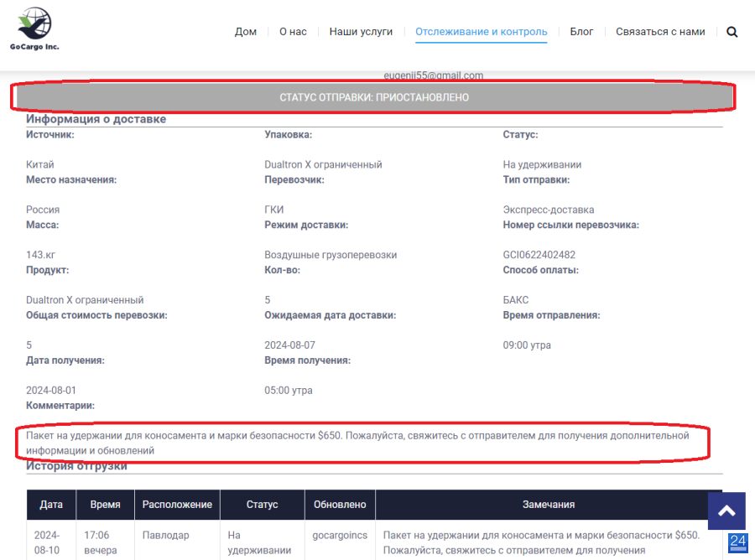The image size is (755, 560).
Task: Click the СТАТУС ОТПРАВКИ: ПРИОСТАНОВЛЕНО banner
Action: click(374, 97)
